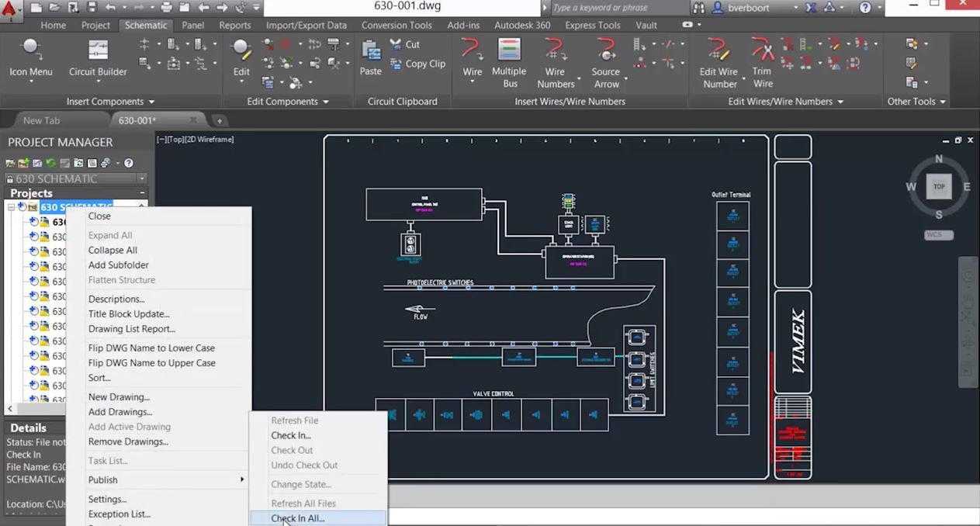Click the Project ribbon tab
This screenshot has height=526, width=980.
point(95,25)
